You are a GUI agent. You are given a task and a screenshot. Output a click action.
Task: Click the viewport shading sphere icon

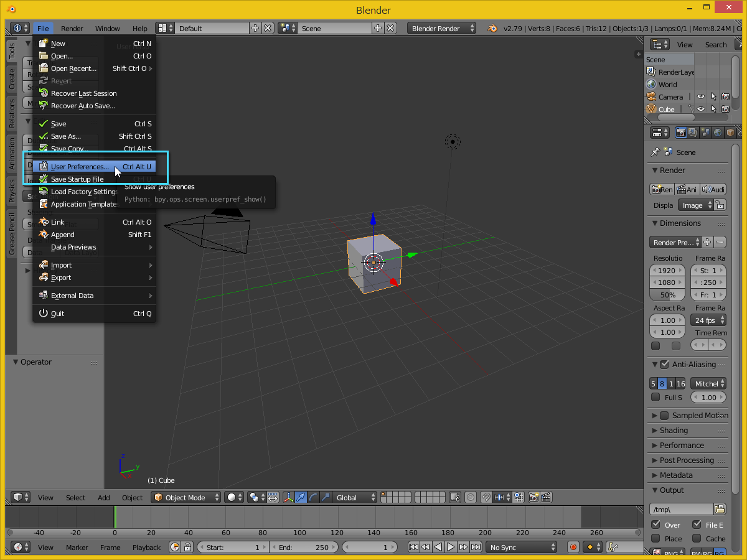point(235,497)
